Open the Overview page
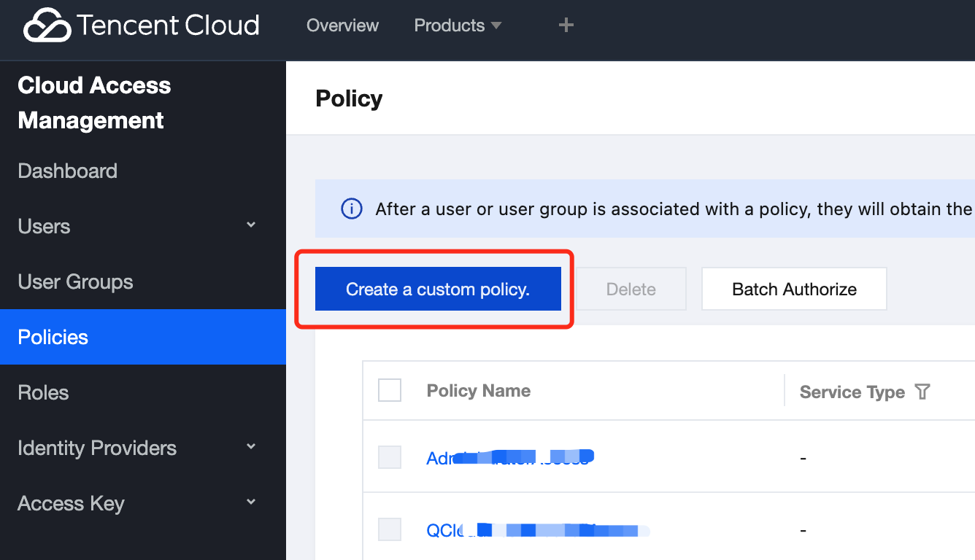The image size is (975, 560). point(342,26)
